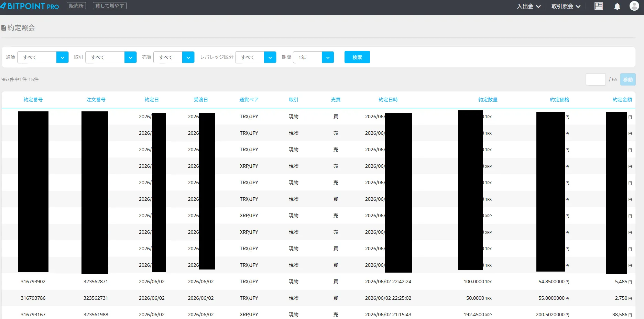Select execution number 316793786
The image size is (644, 319).
pyautogui.click(x=33, y=298)
